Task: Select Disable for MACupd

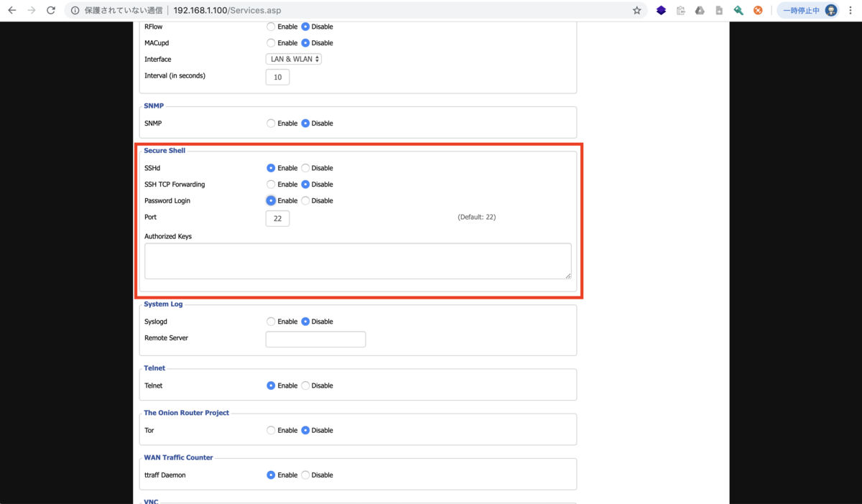Action: tap(305, 43)
